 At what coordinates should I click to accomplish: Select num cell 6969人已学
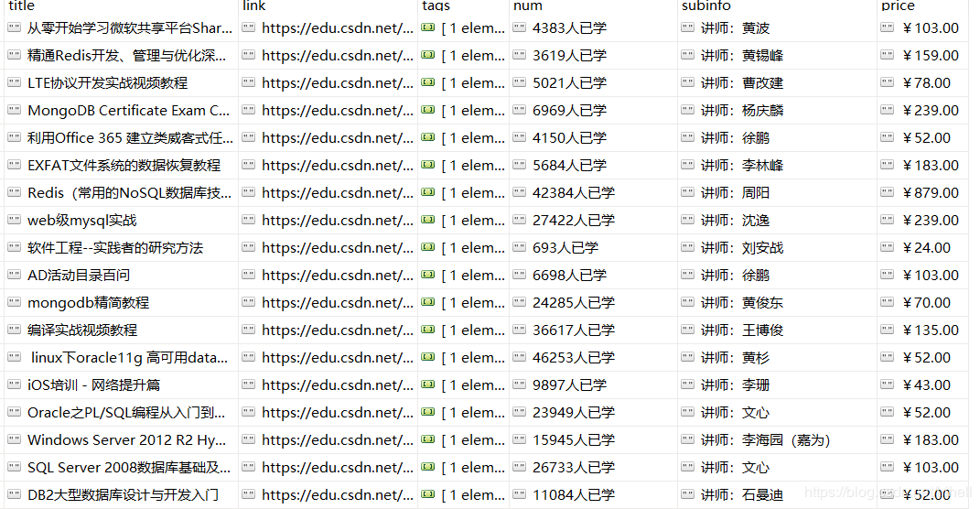click(594, 110)
